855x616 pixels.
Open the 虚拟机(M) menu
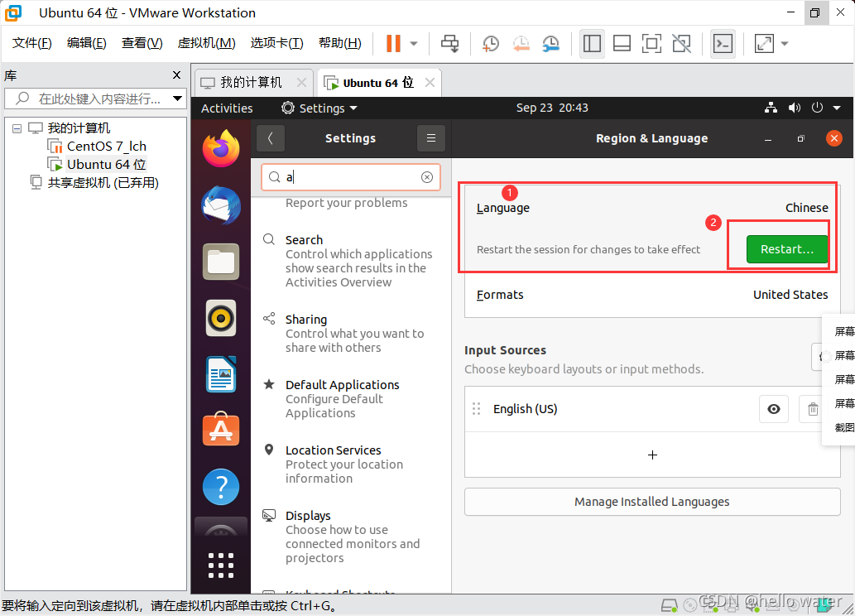coord(207,43)
